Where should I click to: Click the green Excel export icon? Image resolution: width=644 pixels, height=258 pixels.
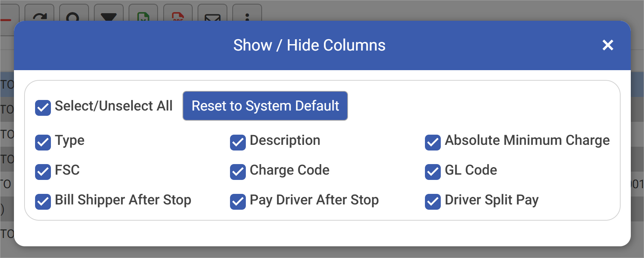(143, 16)
